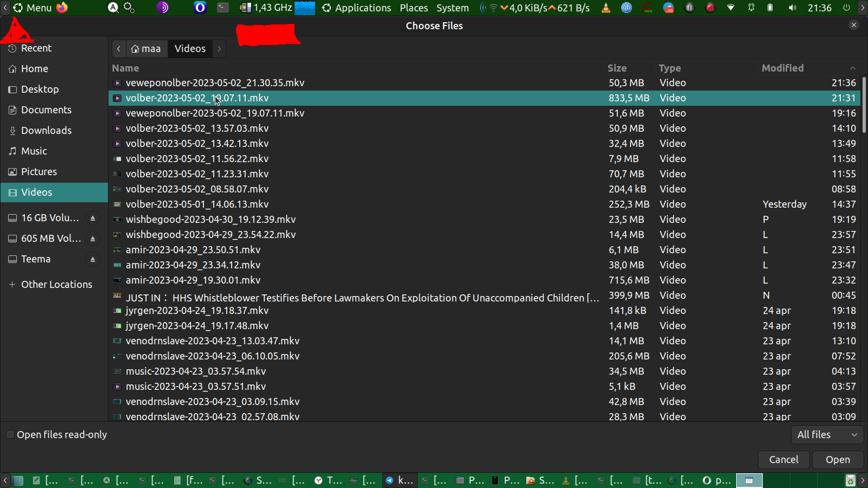Open the Places menu
The width and height of the screenshot is (868, 488).
point(413,8)
